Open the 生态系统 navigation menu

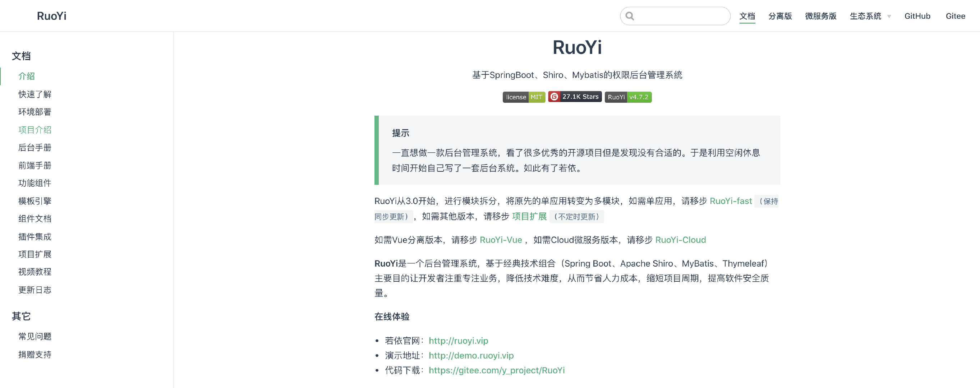(x=865, y=16)
